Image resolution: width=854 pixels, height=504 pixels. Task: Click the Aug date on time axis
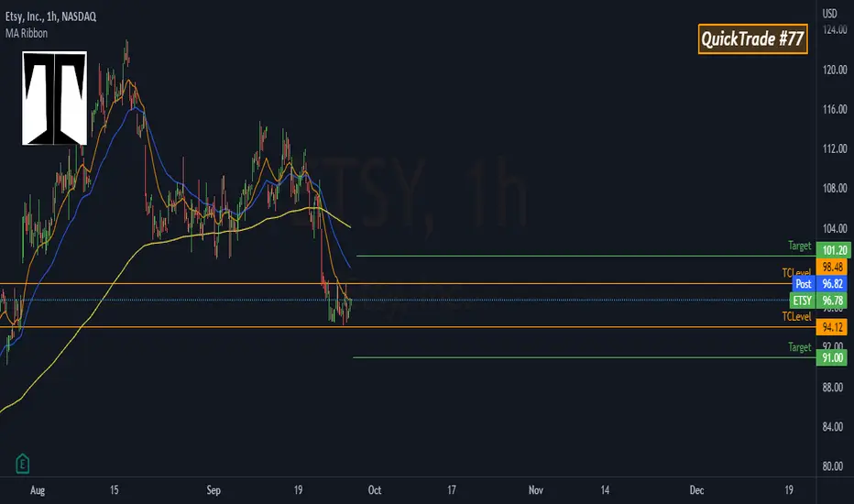pyautogui.click(x=37, y=490)
